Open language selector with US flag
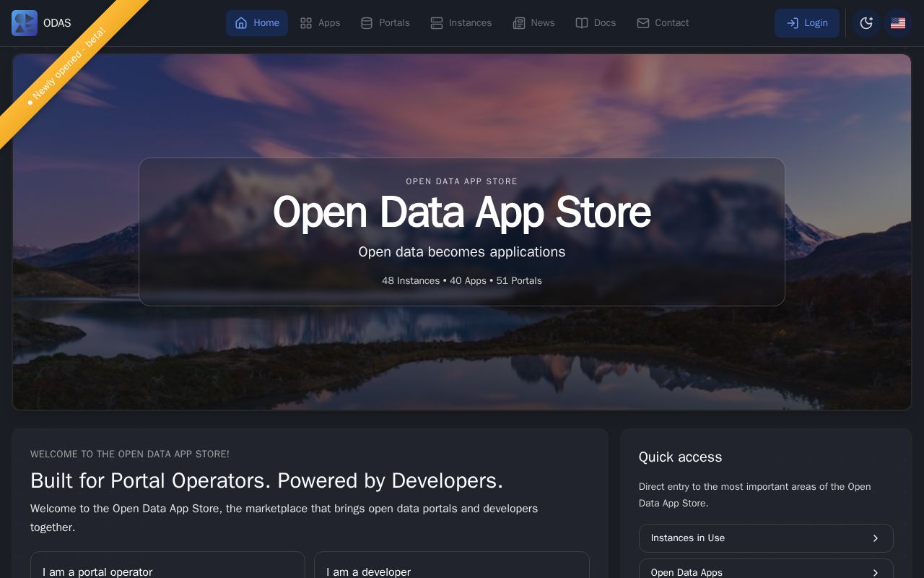Viewport: 924px width, 578px height. coord(898,23)
